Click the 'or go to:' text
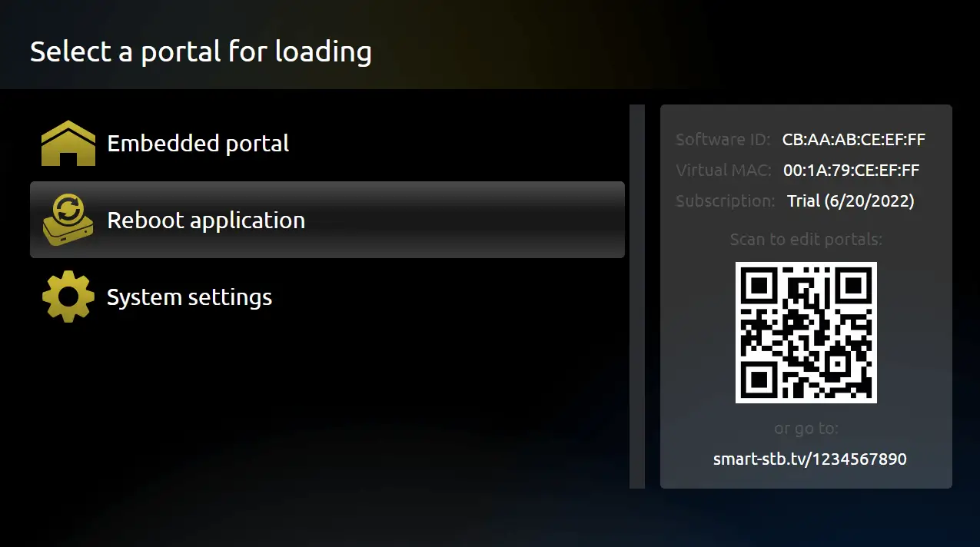 (806, 429)
